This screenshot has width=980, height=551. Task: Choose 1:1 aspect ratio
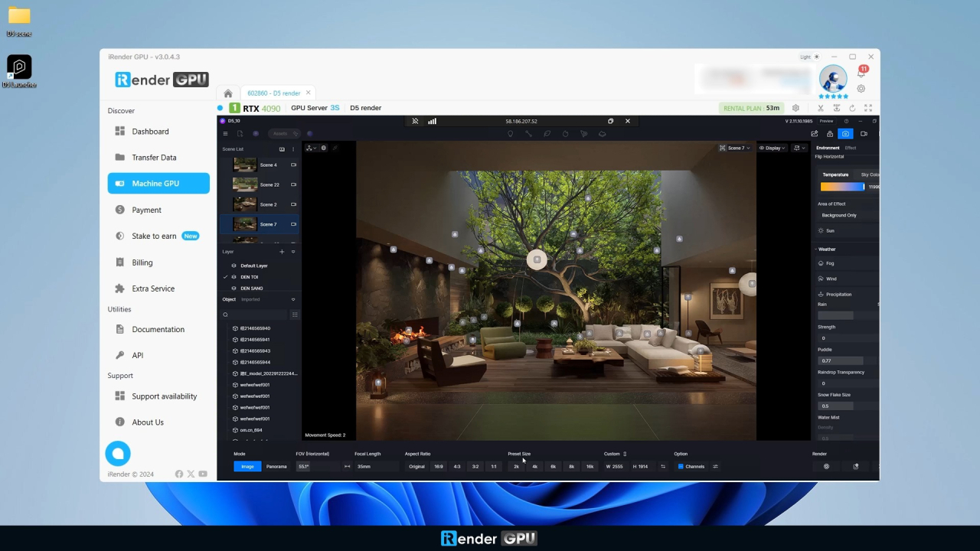pos(494,466)
